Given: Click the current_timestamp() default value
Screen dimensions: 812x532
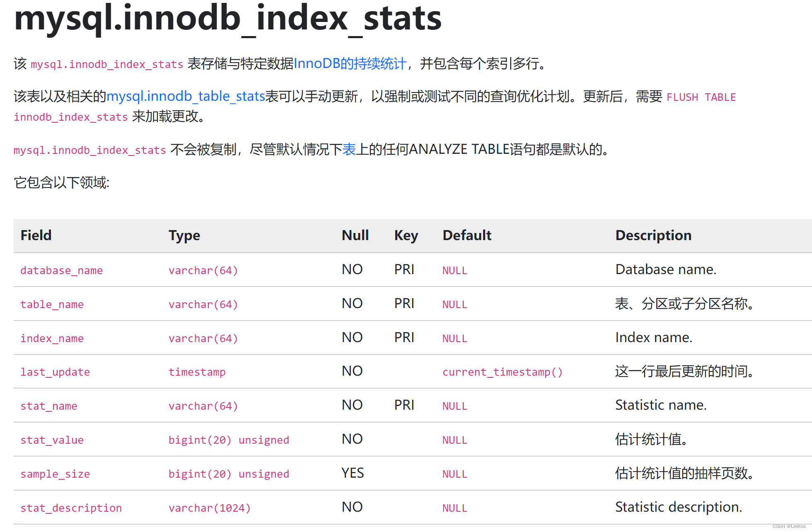Looking at the screenshot, I should 502,372.
